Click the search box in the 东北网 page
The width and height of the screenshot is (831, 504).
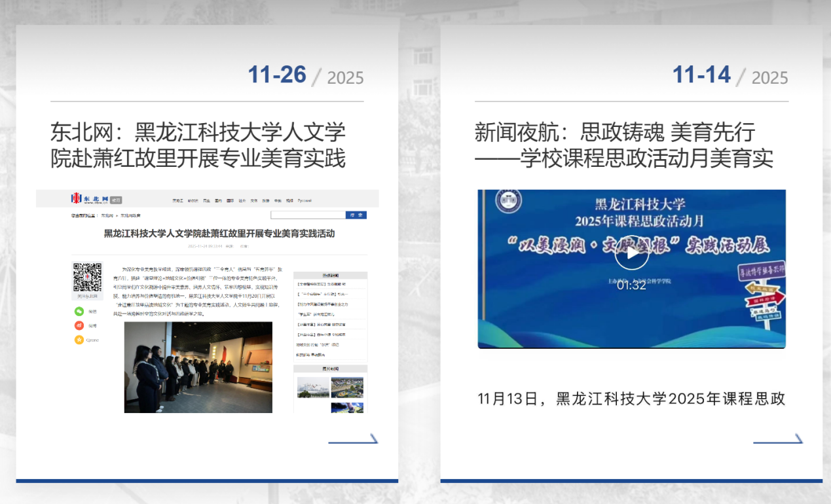click(307, 215)
